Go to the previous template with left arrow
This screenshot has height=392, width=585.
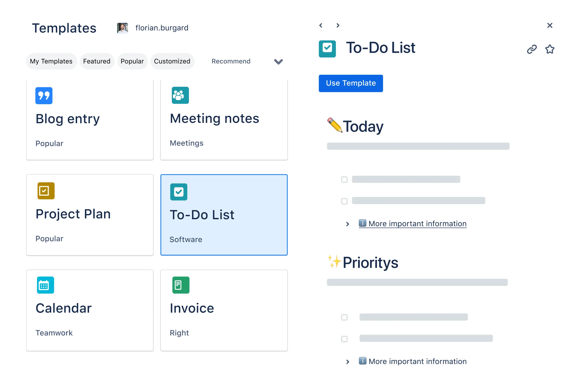321,25
